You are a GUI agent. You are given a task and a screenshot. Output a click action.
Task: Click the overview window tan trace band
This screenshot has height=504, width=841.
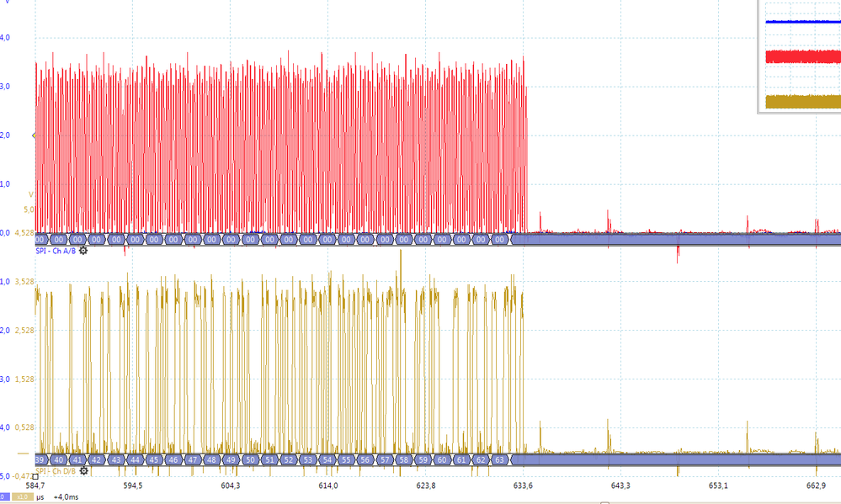(803, 101)
